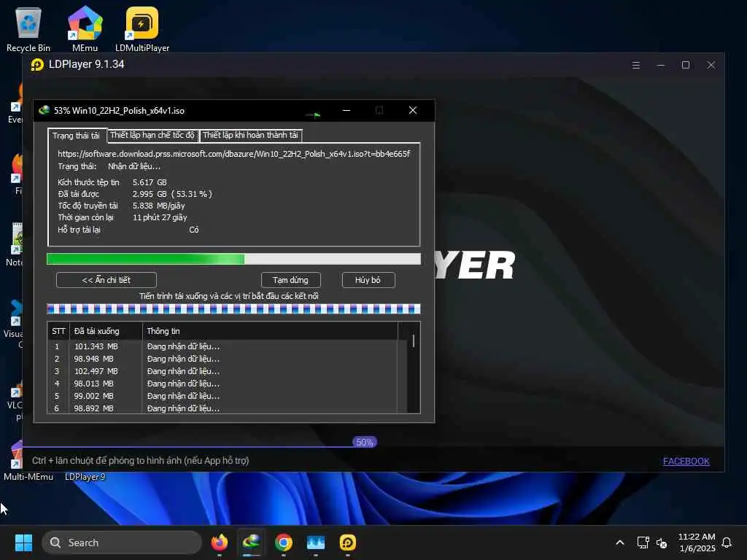Screen dimensions: 747x560
Task: Click the downloaded value 2.995 GB
Action: pyautogui.click(x=150, y=194)
